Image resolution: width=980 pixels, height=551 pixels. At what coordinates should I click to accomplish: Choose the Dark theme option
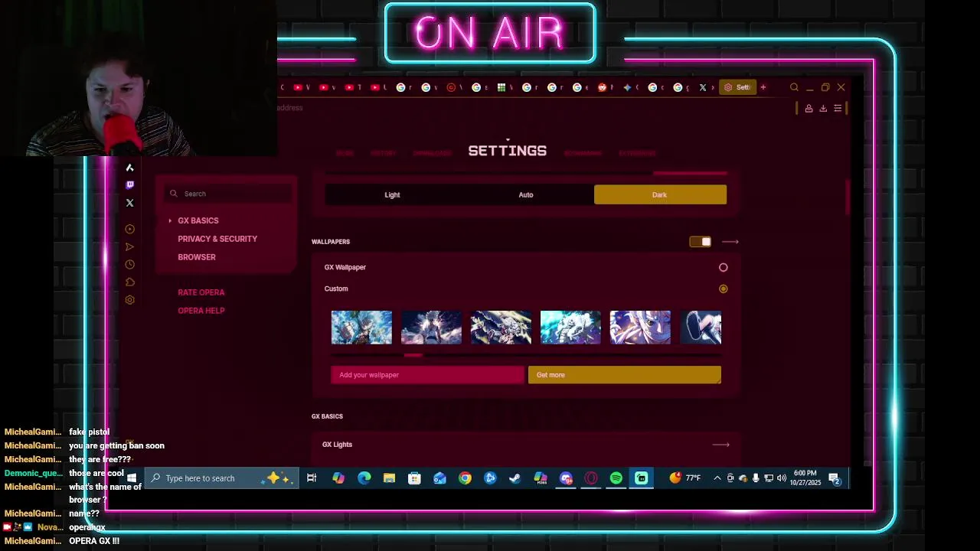coord(660,194)
